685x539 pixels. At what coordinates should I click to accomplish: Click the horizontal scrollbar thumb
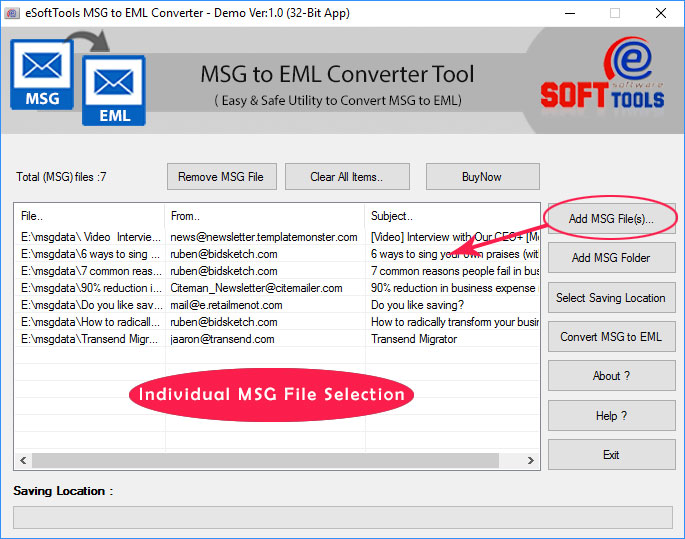tap(265, 460)
